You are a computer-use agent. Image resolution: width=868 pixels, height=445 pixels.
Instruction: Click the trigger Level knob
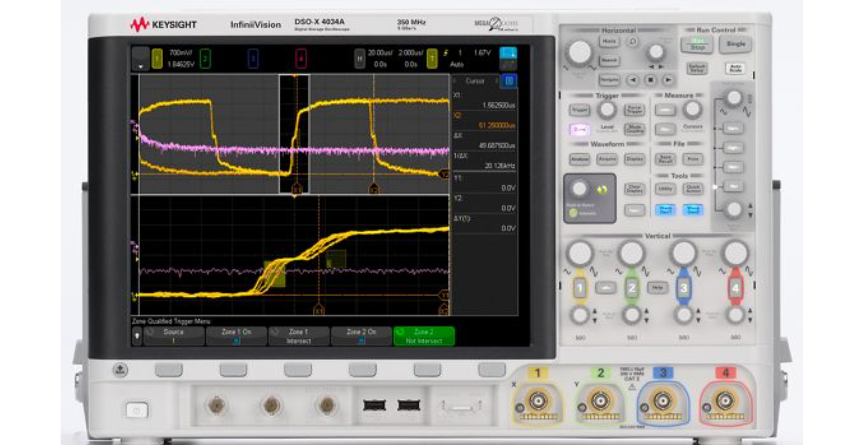point(607,110)
